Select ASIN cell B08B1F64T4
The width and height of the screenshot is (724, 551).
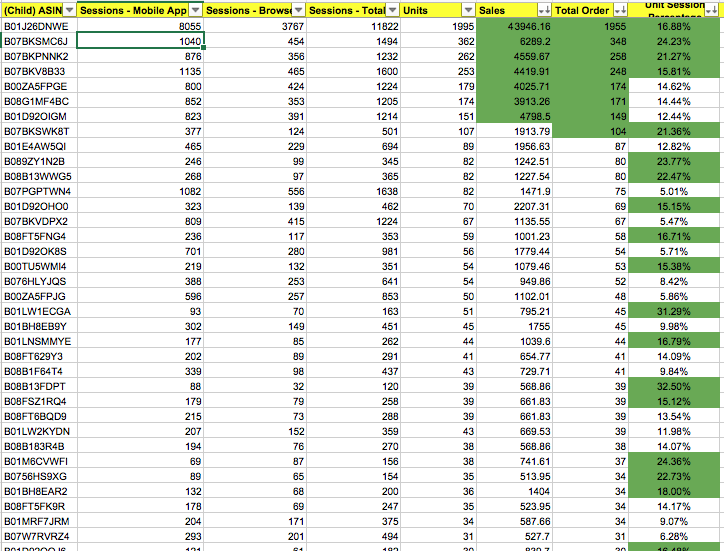(x=39, y=372)
